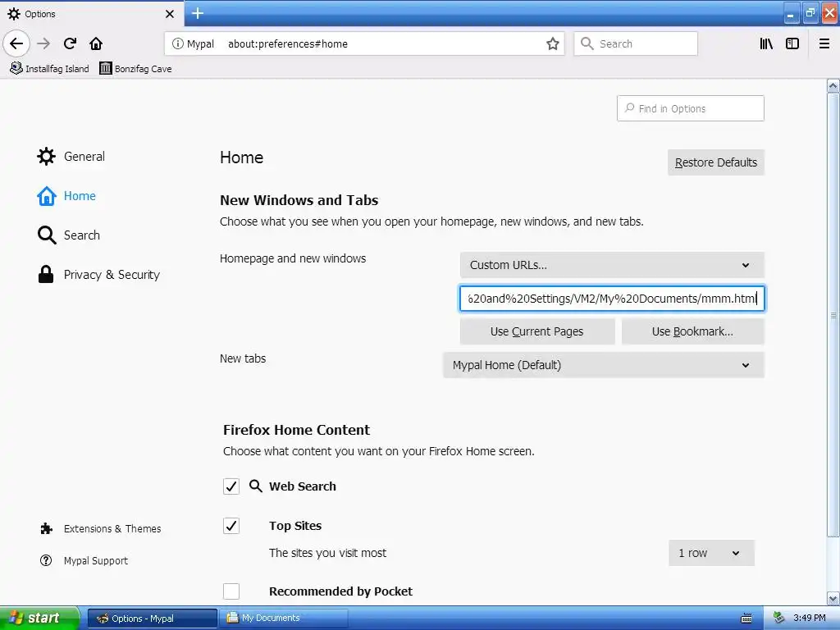Image resolution: width=840 pixels, height=630 pixels.
Task: Uncheck the Web Search checkbox
Action: click(231, 486)
